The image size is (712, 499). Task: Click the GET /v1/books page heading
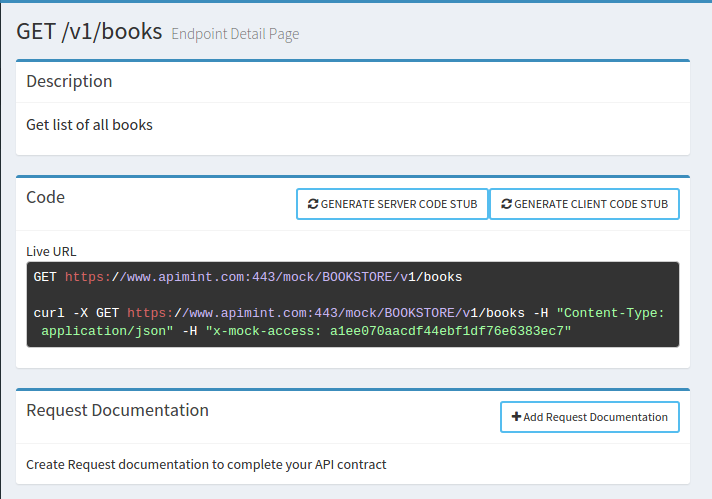[x=89, y=32]
